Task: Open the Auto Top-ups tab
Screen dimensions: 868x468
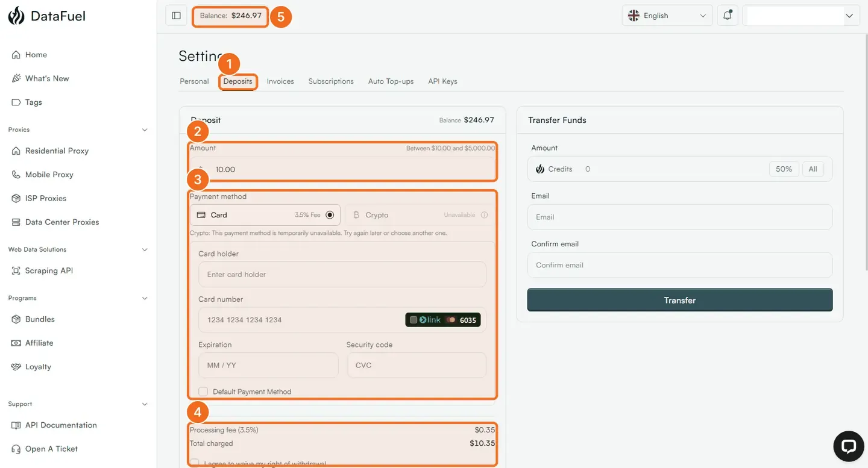Action: [391, 81]
